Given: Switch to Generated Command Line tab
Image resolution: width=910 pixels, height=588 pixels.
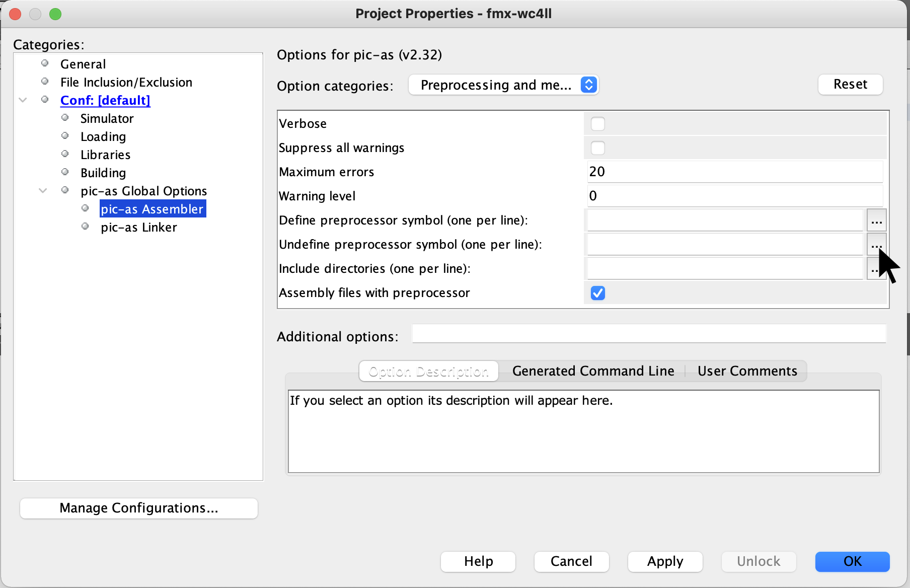Looking at the screenshot, I should (x=593, y=371).
